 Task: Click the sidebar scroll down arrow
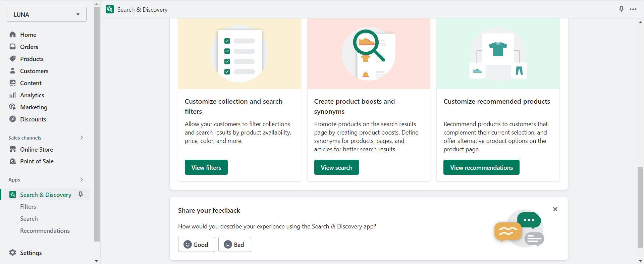(x=97, y=261)
